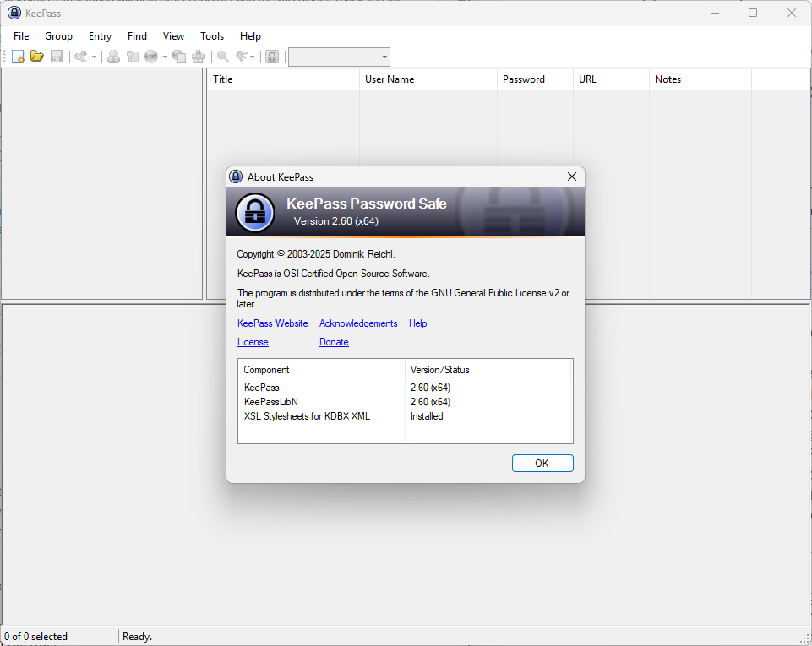Open the entry URL with the globe icon

[x=152, y=56]
